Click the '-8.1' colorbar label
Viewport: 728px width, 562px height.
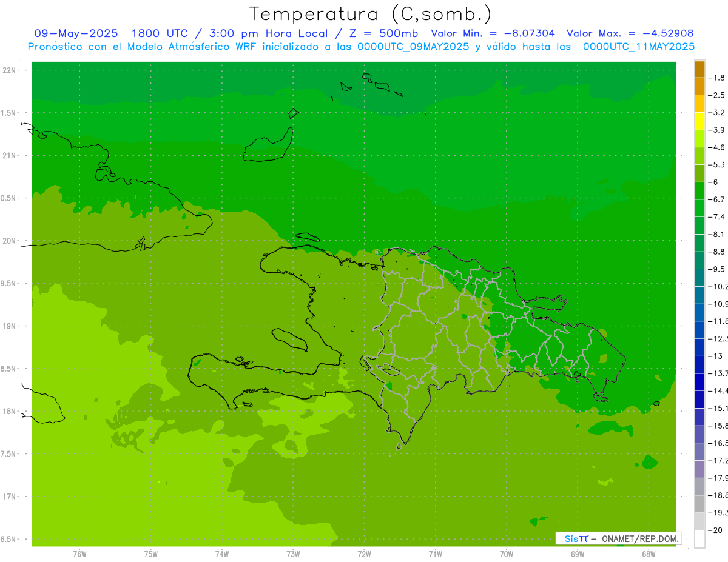click(716, 235)
